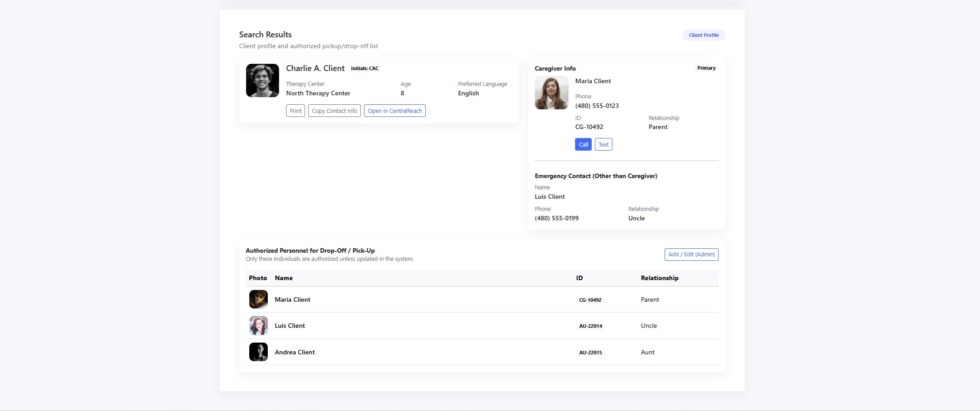Click emergency contact phone (480) 555-0199
This screenshot has width=980, height=411.
tap(557, 219)
